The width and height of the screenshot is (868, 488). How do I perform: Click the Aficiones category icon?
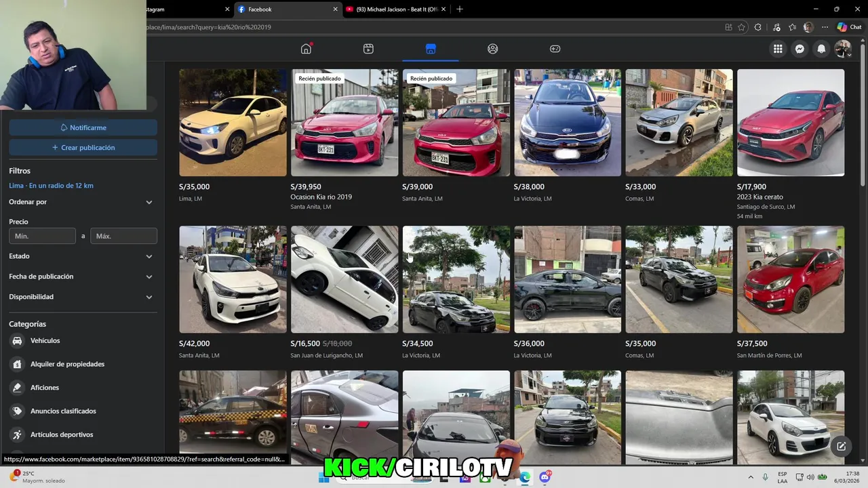pyautogui.click(x=17, y=388)
